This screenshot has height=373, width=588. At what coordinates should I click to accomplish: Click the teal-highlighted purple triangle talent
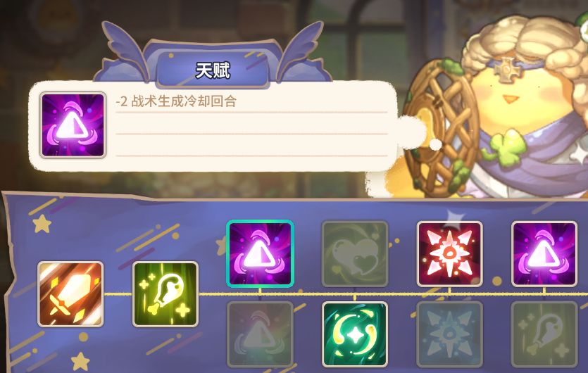click(x=260, y=254)
